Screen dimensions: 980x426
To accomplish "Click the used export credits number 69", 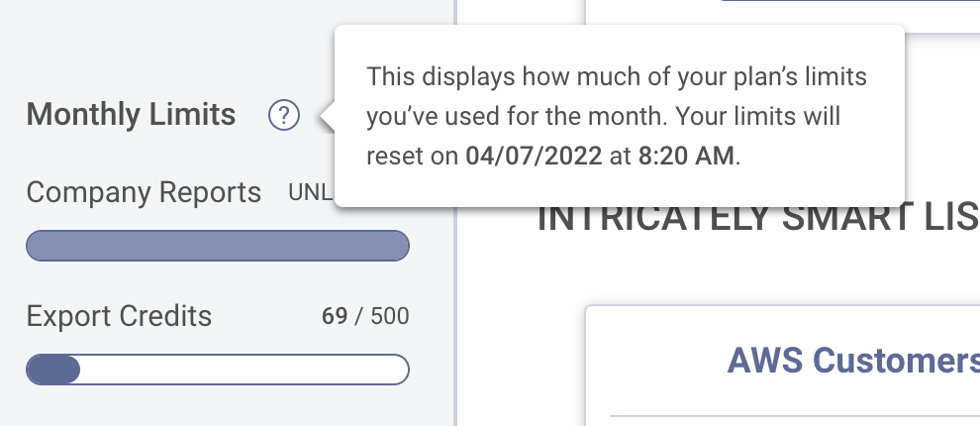I will tap(335, 317).
